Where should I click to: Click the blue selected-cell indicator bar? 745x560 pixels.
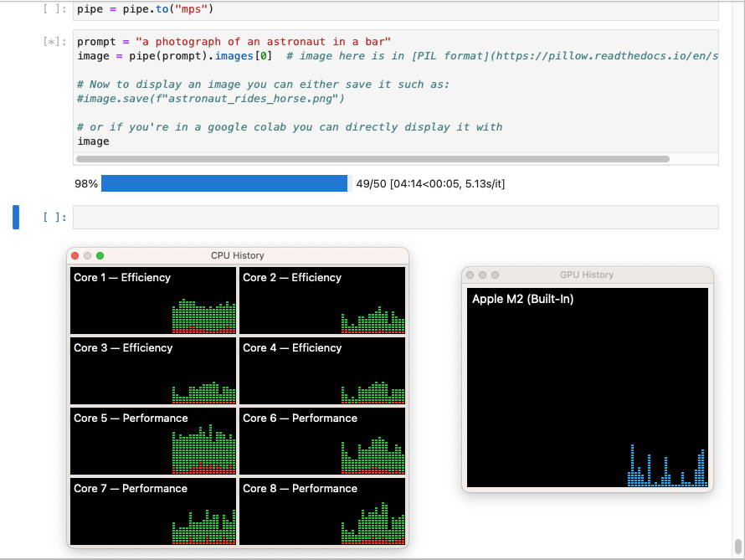pos(16,217)
